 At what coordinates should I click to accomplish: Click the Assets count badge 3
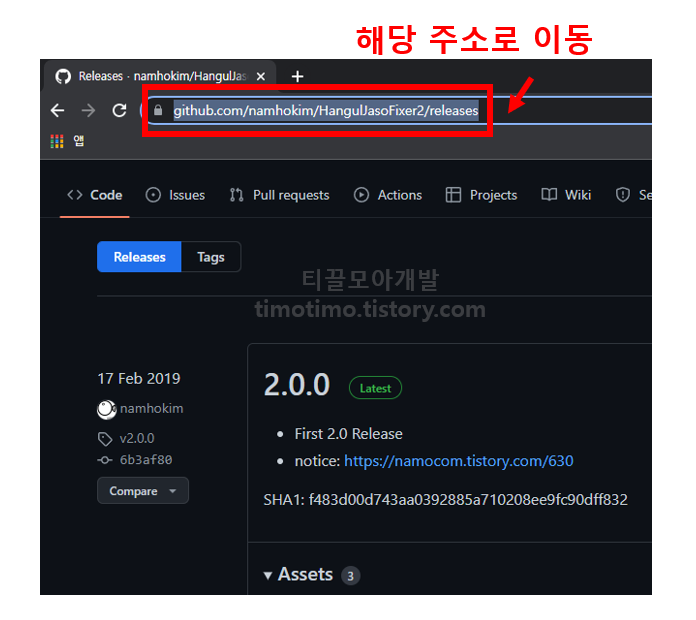(x=350, y=576)
